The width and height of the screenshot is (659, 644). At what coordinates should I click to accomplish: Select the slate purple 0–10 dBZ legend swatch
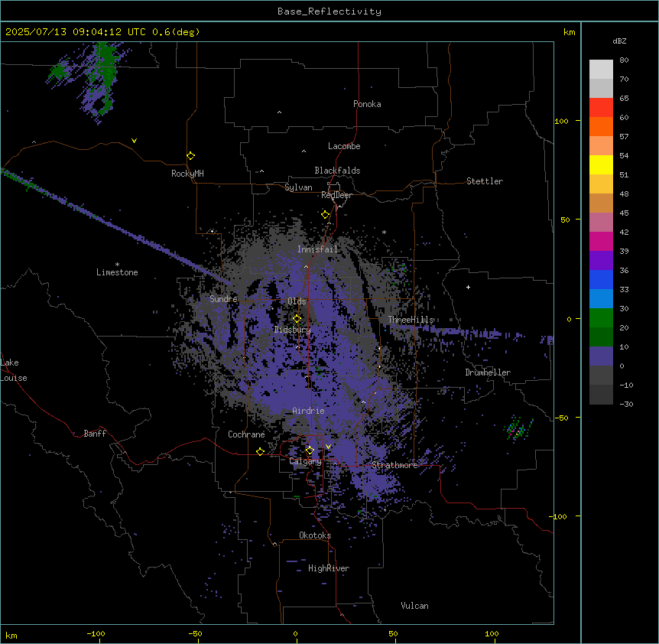[601, 356]
